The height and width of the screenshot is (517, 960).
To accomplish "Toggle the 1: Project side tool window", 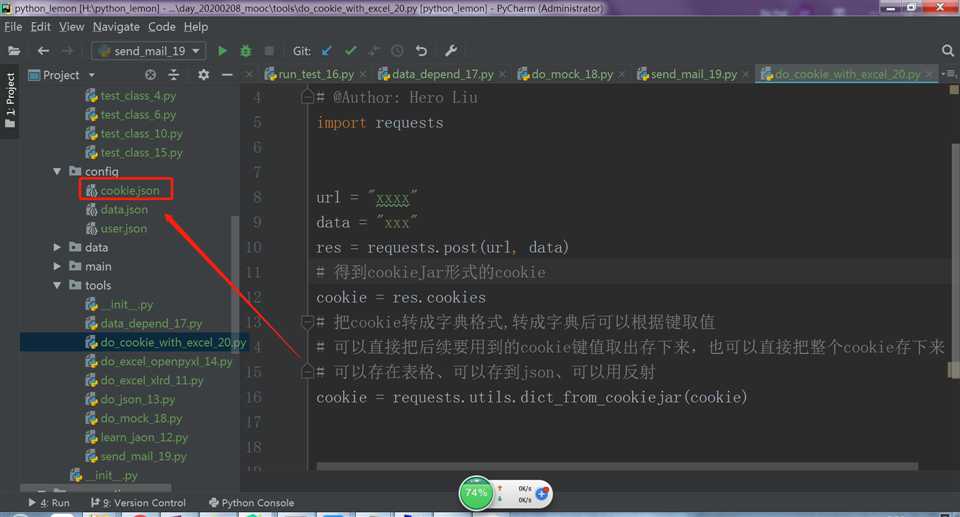I will click(9, 100).
